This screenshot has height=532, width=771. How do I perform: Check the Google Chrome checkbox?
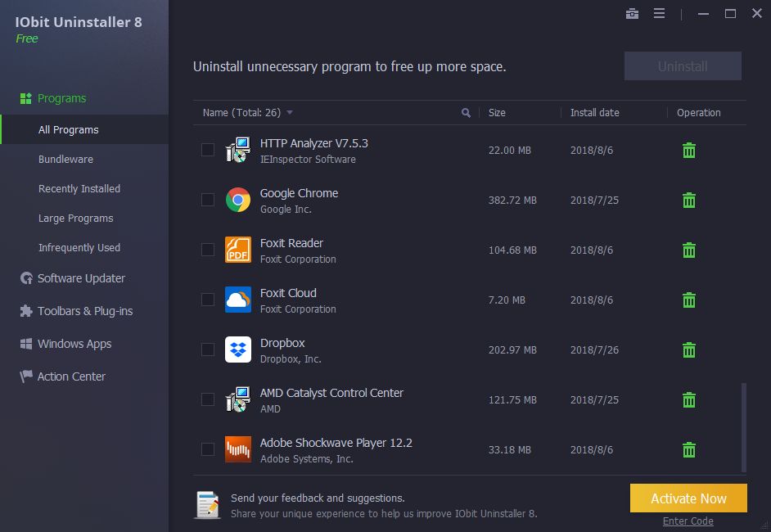point(208,200)
